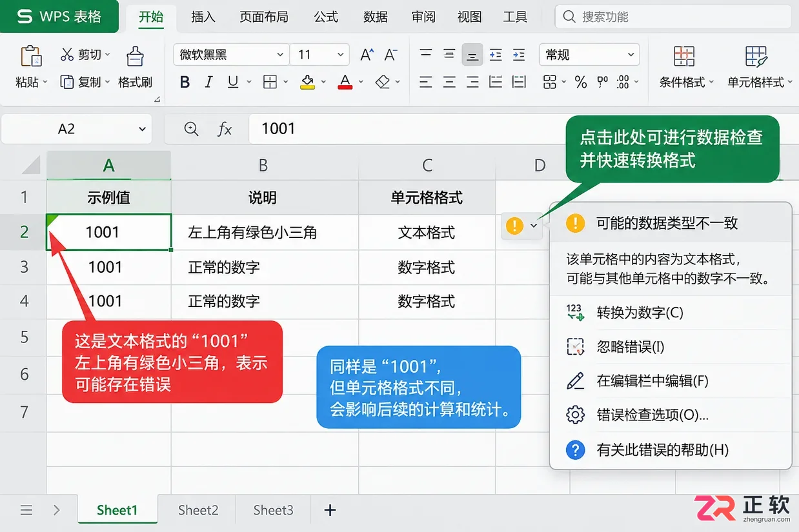This screenshot has height=532, width=799.
Task: Switch to the 插入 ribbon tab
Action: [x=203, y=17]
